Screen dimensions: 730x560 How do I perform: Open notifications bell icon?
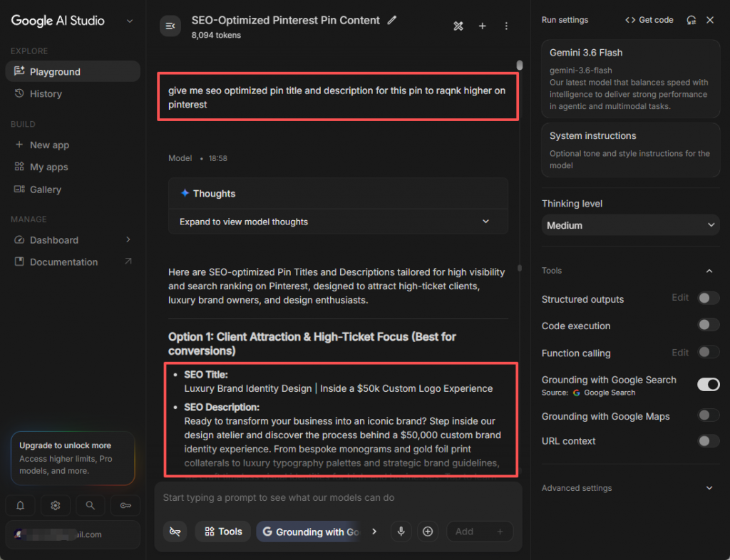coord(21,505)
